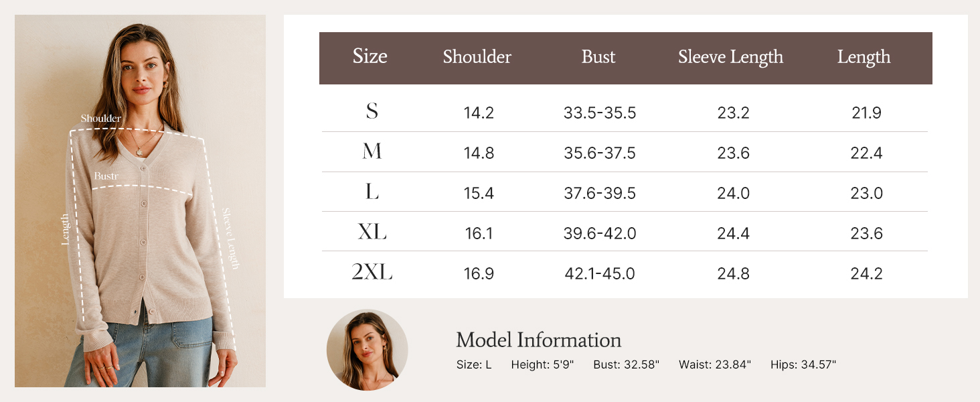Click the M size row label
This screenshot has height=402, width=980.
(372, 152)
